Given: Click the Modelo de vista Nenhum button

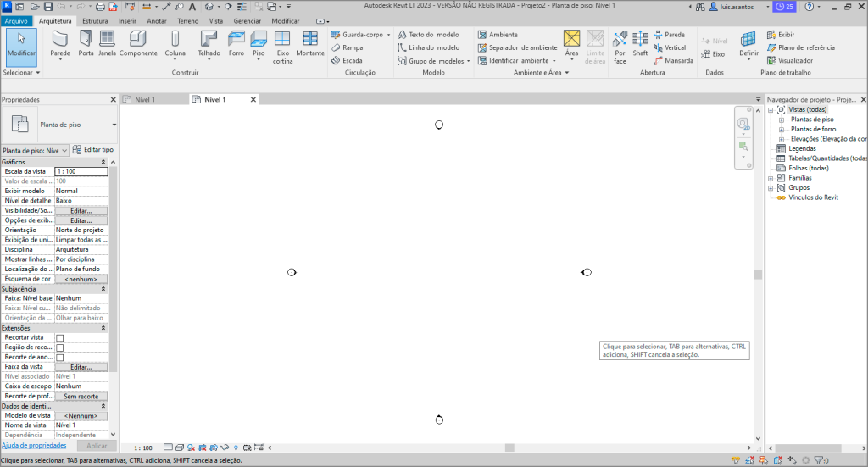Looking at the screenshot, I should point(81,415).
